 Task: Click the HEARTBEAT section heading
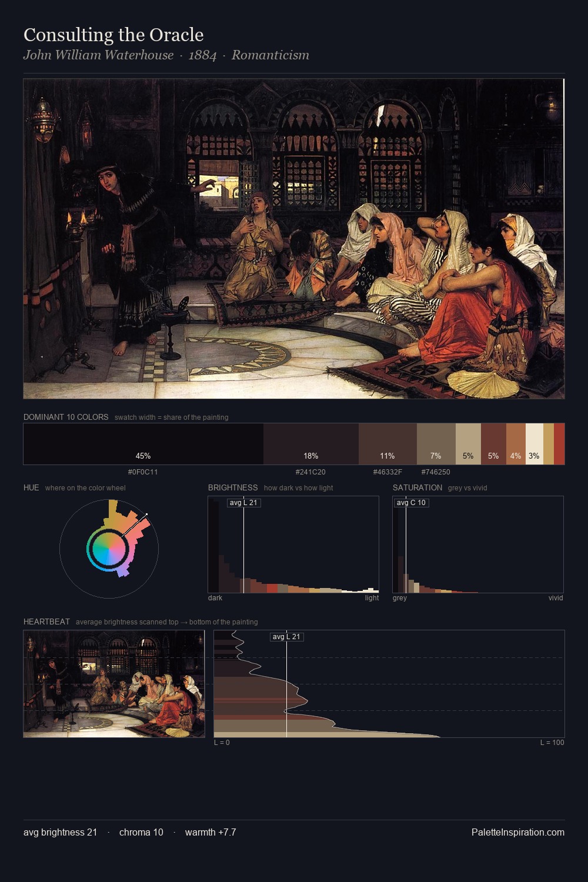pyautogui.click(x=46, y=622)
